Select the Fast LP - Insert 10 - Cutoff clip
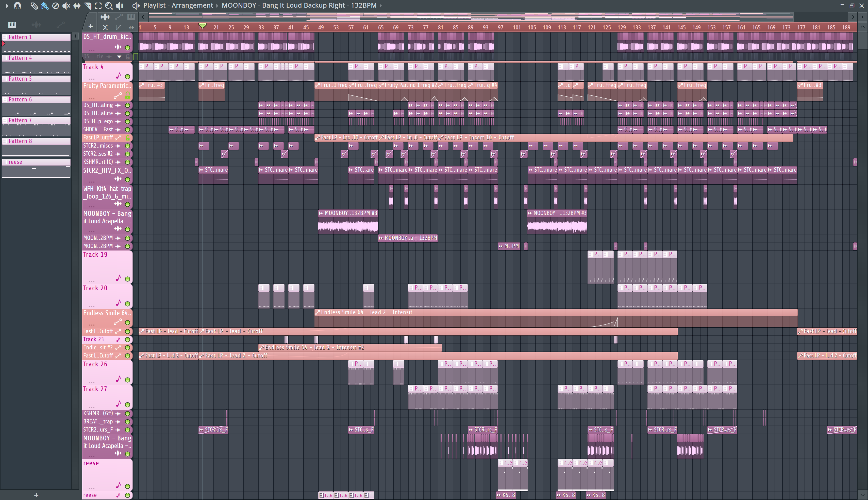 tap(615, 138)
